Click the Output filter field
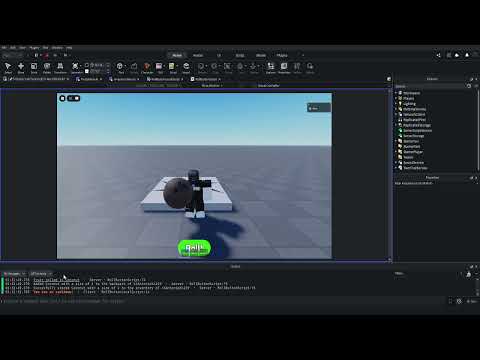 [427, 274]
